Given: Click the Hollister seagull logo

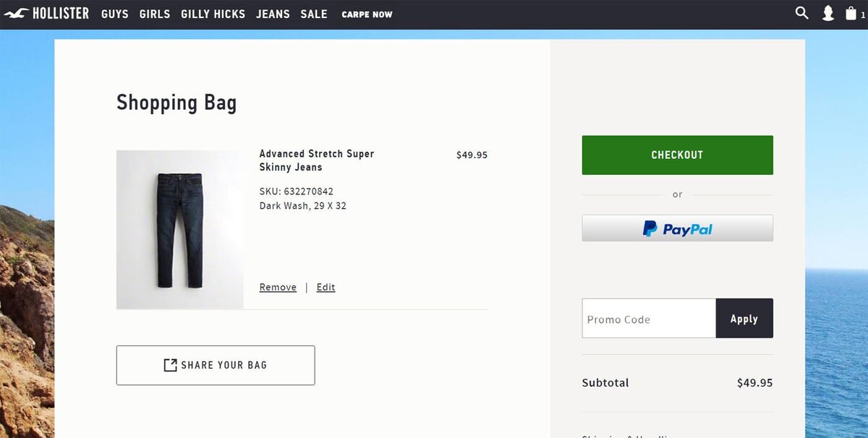Looking at the screenshot, I should (x=16, y=13).
